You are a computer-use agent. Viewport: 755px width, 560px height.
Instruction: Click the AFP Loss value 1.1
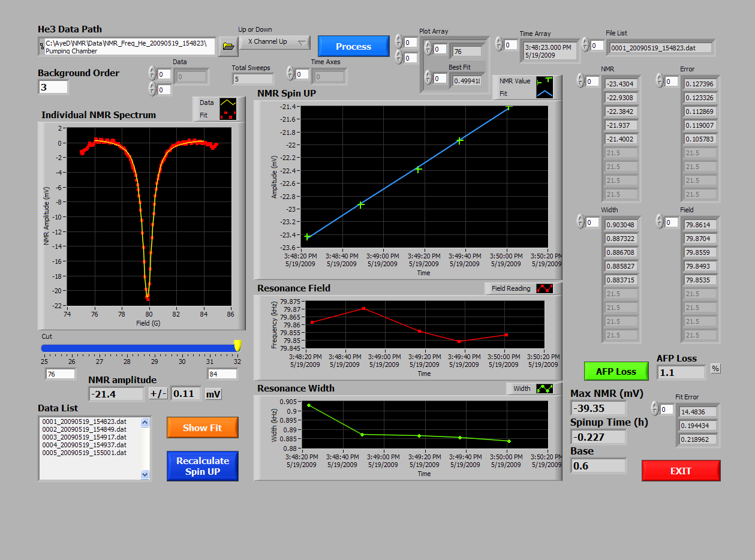click(x=681, y=372)
